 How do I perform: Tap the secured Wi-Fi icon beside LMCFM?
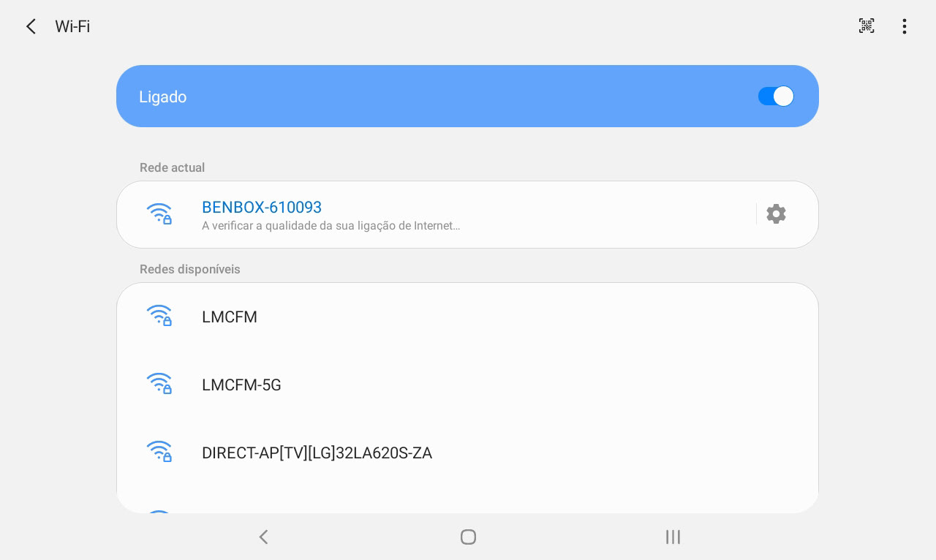(159, 316)
